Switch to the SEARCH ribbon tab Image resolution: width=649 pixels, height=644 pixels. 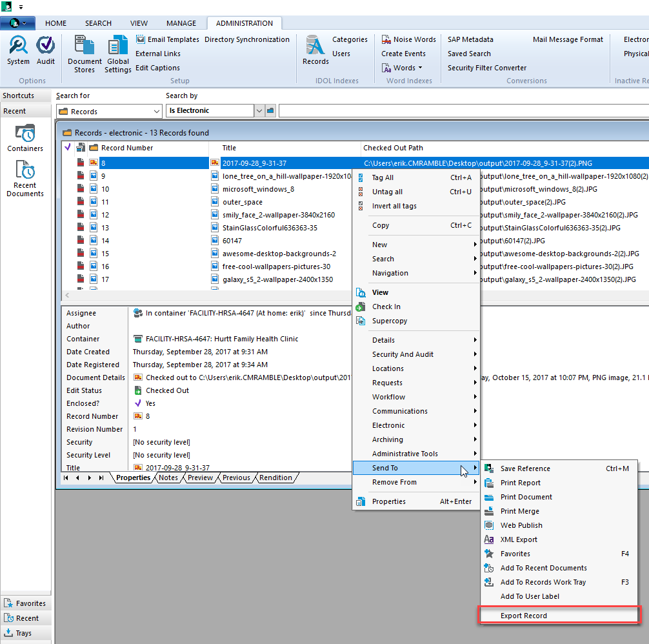(x=98, y=23)
